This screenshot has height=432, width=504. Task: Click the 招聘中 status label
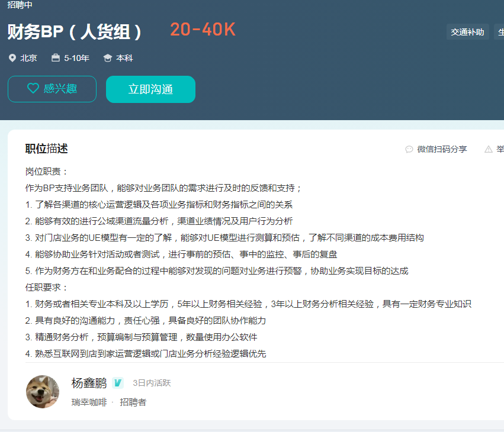tap(20, 5)
